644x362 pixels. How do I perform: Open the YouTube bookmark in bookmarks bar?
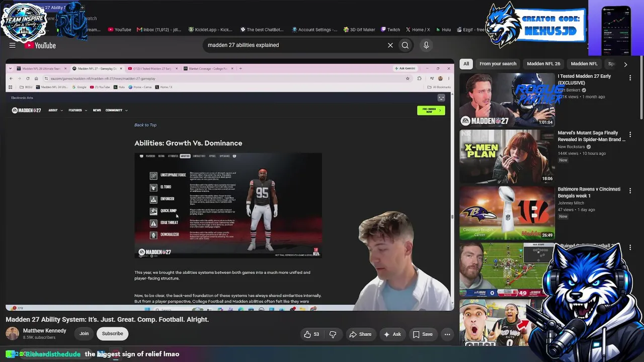click(120, 30)
